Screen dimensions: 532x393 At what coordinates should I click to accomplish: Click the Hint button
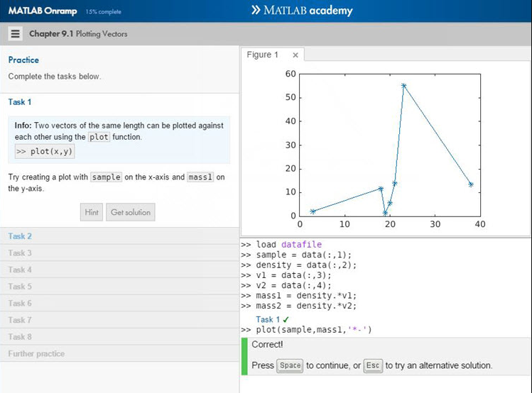92,212
